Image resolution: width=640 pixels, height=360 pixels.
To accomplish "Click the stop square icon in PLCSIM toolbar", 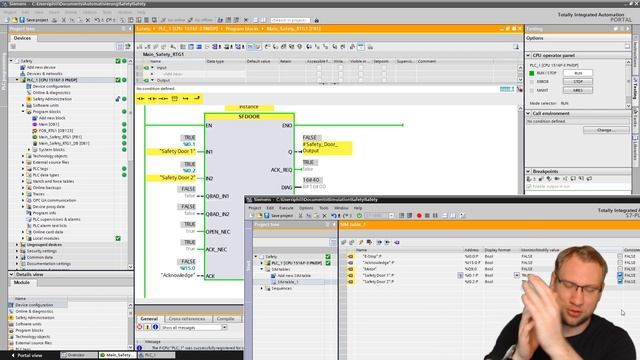I will click(427, 216).
